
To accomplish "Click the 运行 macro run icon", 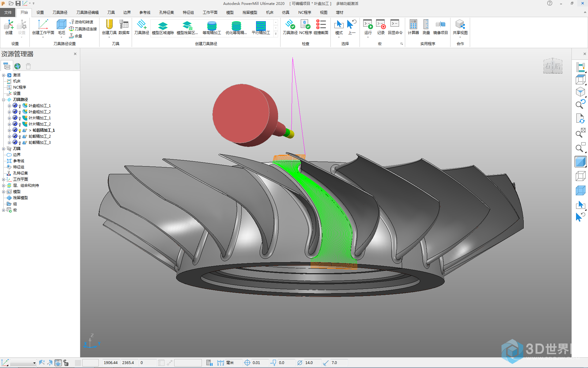I will pos(368,27).
